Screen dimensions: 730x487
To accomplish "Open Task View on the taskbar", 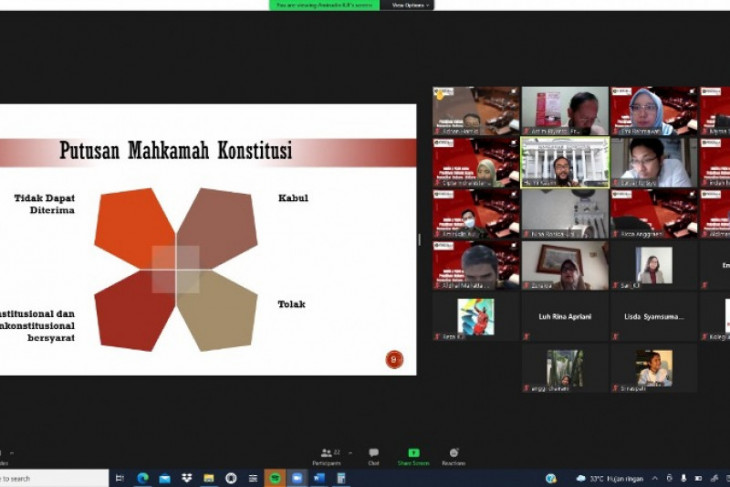I will point(120,478).
